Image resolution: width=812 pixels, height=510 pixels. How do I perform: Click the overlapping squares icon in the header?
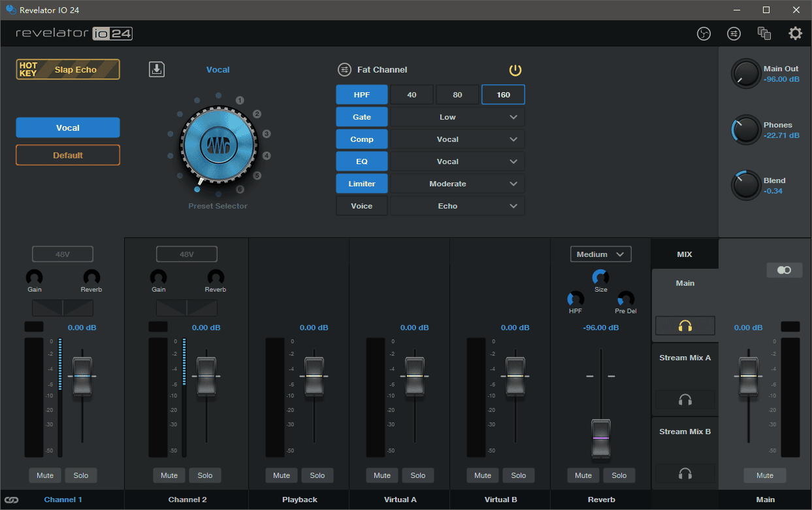[x=764, y=33]
